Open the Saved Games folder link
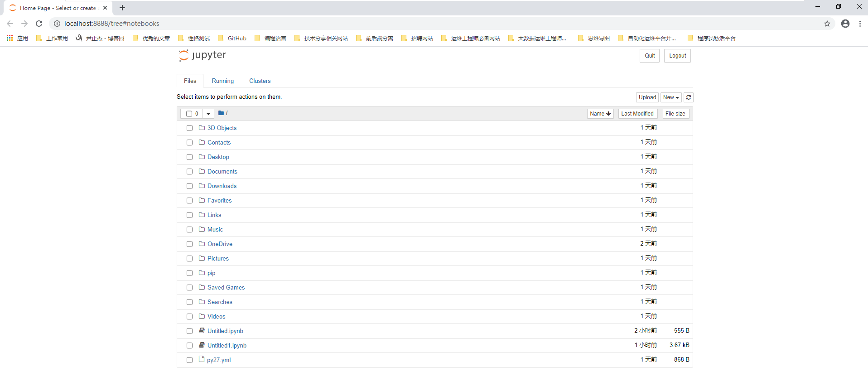Image resolution: width=868 pixels, height=377 pixels. click(226, 287)
